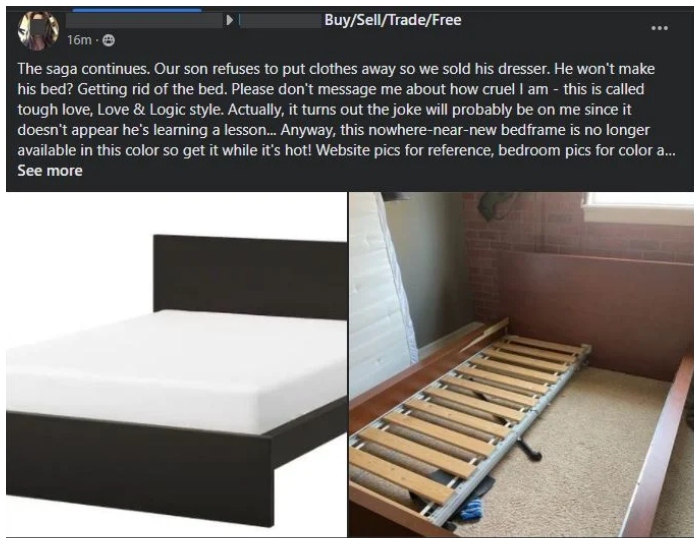Open the post options three-dot menu
The image size is (700, 544).
[x=659, y=28]
